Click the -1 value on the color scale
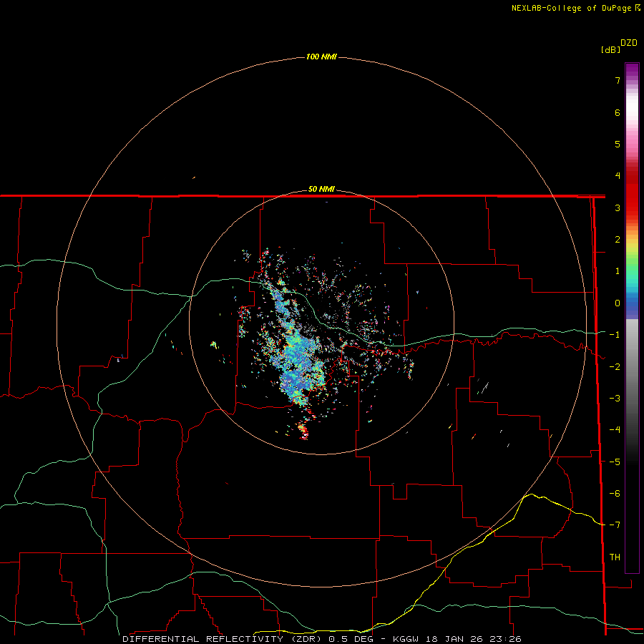 pyautogui.click(x=615, y=335)
